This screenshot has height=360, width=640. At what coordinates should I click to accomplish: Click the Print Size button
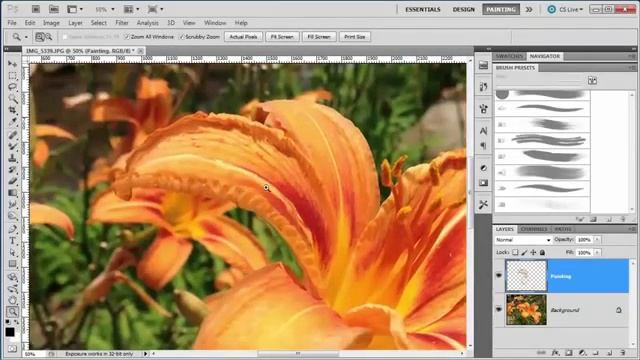[354, 37]
